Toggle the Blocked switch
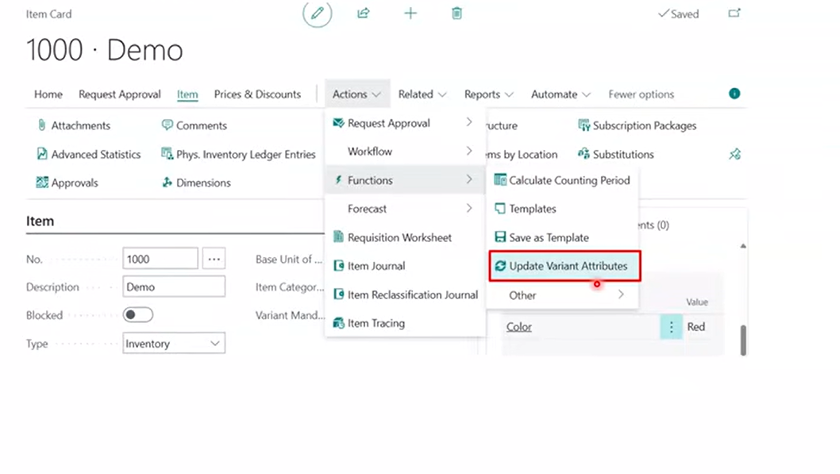Screen dimensions: 840x474 [x=138, y=315]
